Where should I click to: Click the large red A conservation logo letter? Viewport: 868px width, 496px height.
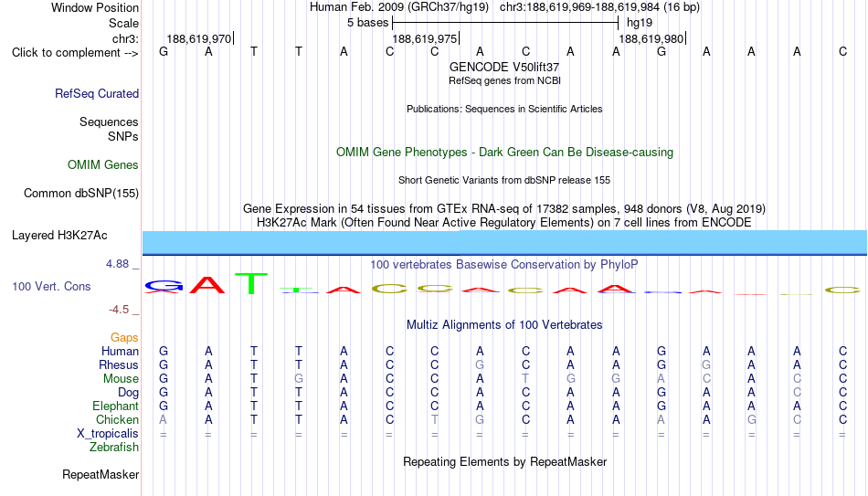point(207,284)
